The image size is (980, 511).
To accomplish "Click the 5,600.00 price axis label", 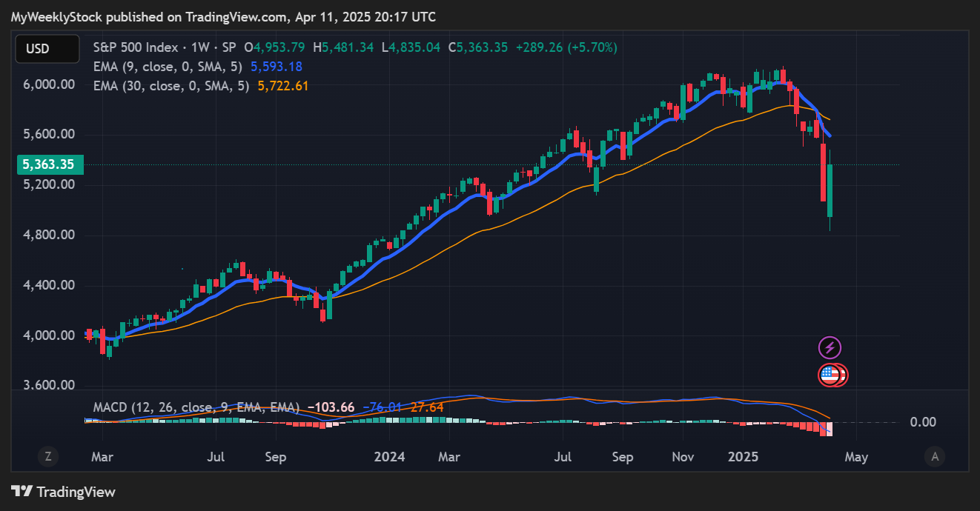I will [48, 134].
